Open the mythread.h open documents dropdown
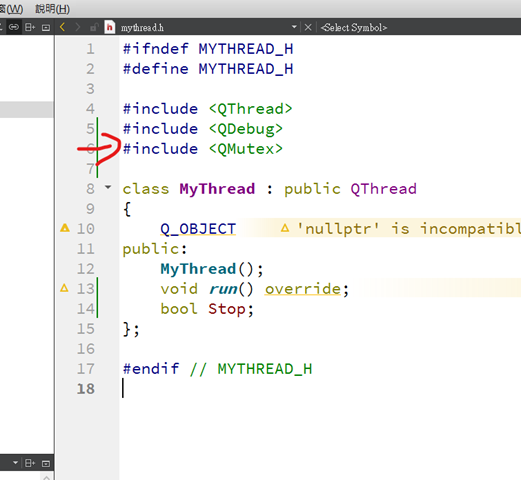The height and width of the screenshot is (480, 521). [294, 27]
